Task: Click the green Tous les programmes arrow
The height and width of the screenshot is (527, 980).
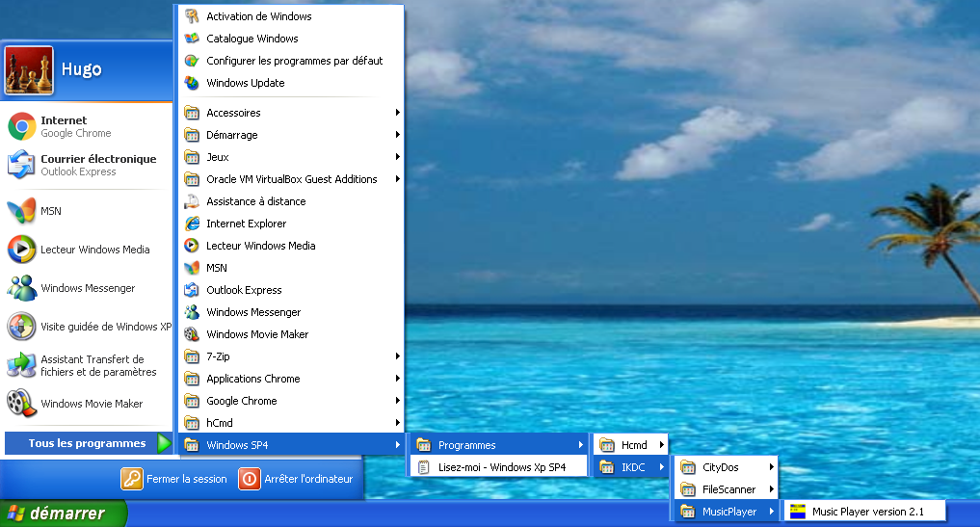Action: click(x=164, y=443)
